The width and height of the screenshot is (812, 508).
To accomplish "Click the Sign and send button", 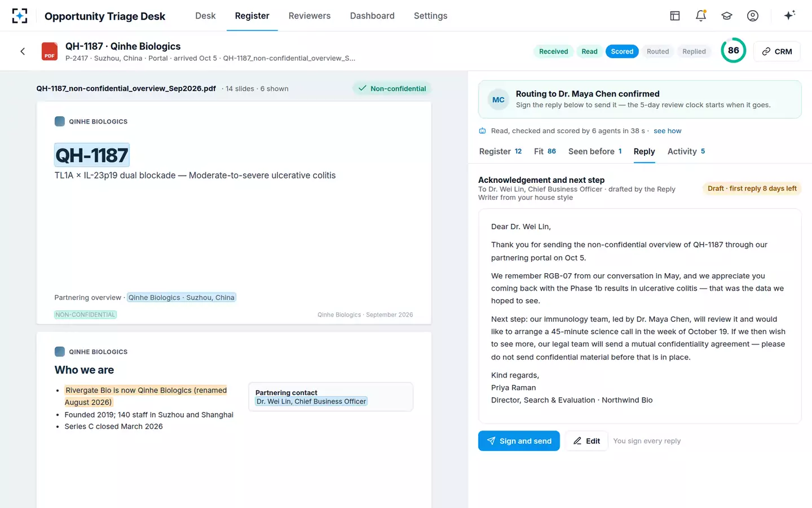I will (x=519, y=441).
